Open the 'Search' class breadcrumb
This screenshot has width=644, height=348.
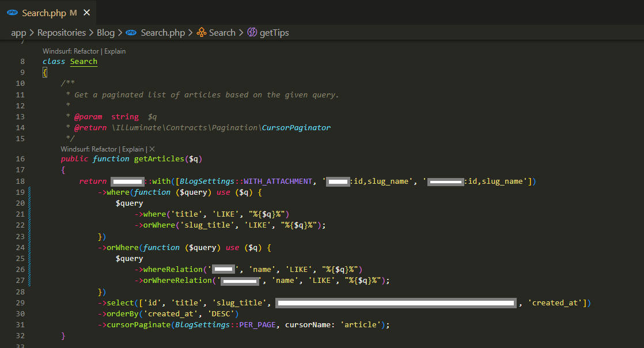click(222, 33)
